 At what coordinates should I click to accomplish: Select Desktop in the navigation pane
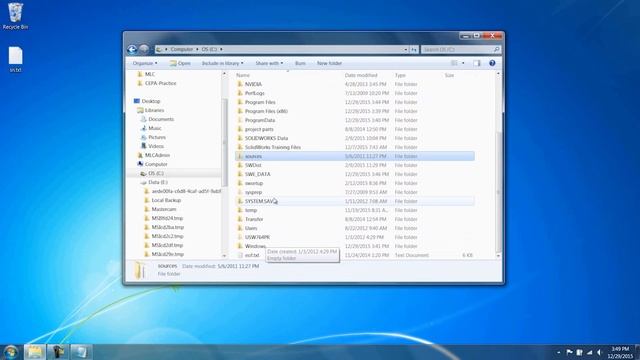151,101
